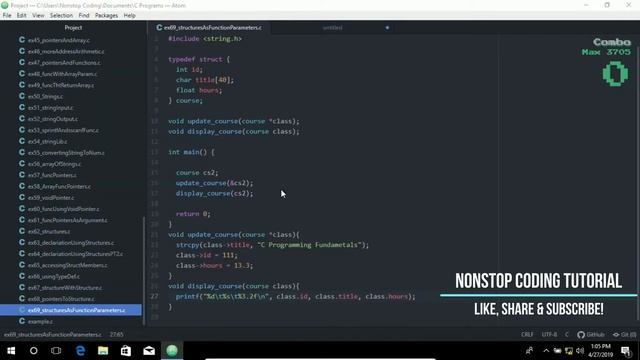Open ex55_convertingStringToNum.c file
Image resolution: width=640 pixels, height=360 pixels.
click(66, 153)
